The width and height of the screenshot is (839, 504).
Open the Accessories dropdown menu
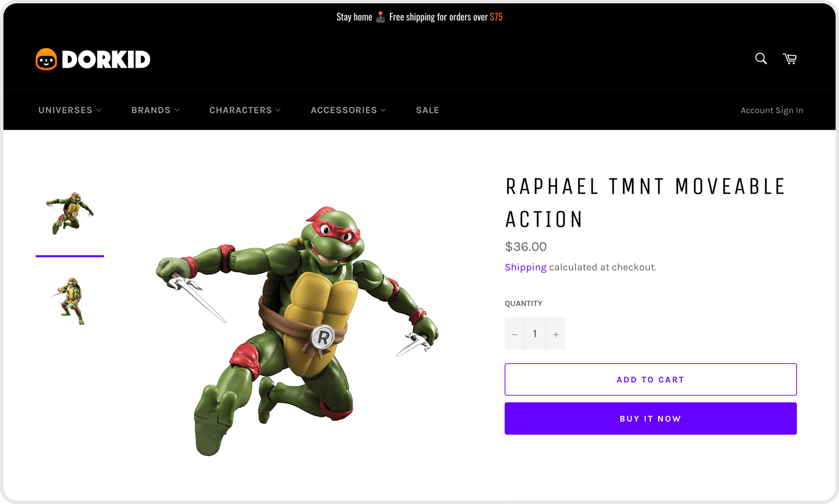pos(348,110)
